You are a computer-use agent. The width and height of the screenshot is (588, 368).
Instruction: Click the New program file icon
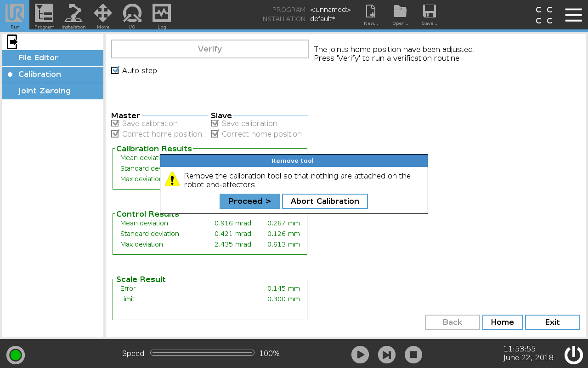pyautogui.click(x=370, y=14)
